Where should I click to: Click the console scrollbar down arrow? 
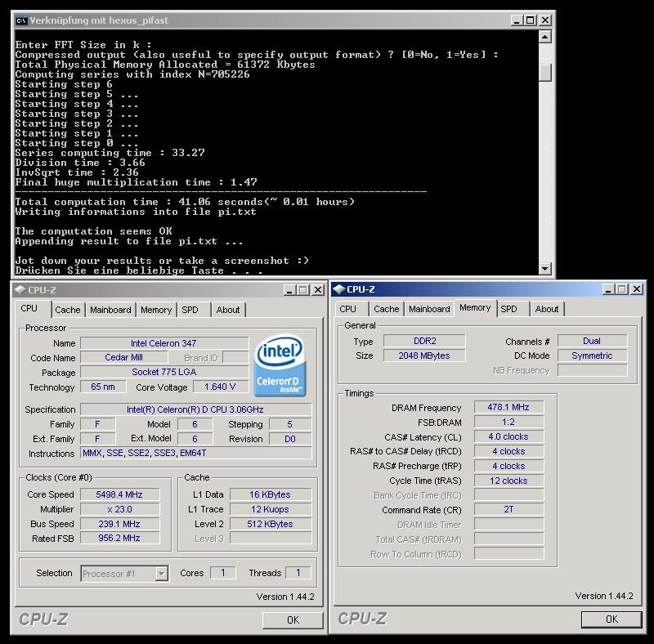click(x=544, y=269)
